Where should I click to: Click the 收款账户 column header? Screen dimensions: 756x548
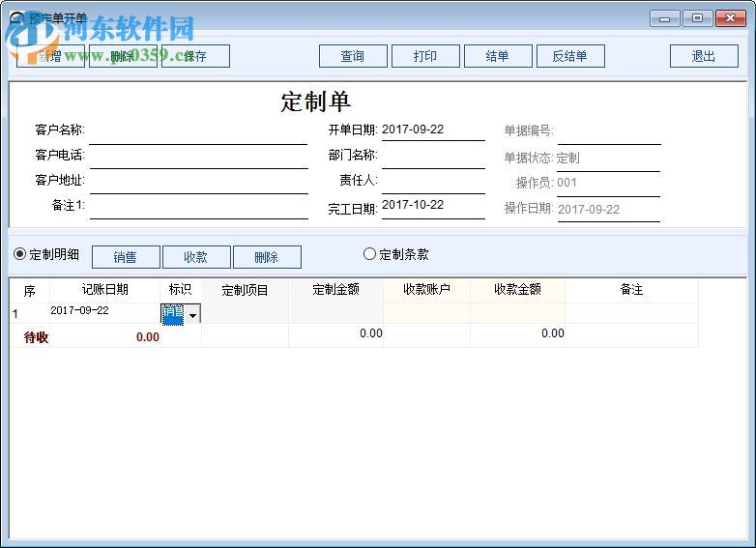pyautogui.click(x=426, y=290)
